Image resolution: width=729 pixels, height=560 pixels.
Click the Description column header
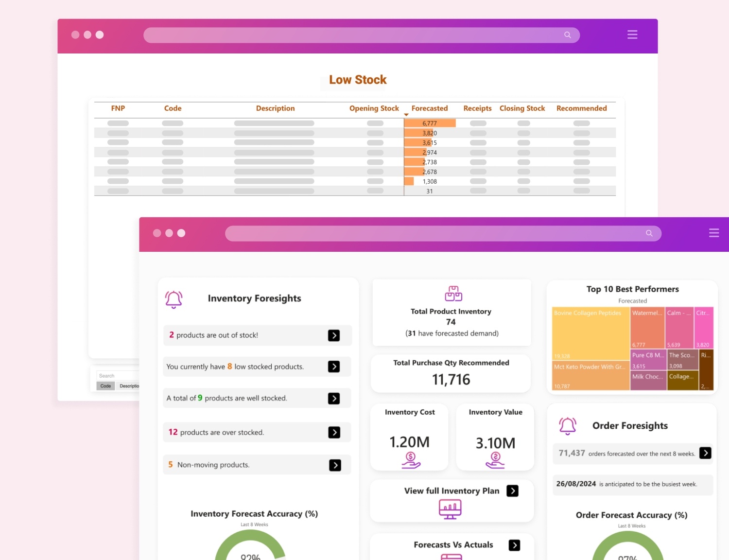(x=275, y=108)
